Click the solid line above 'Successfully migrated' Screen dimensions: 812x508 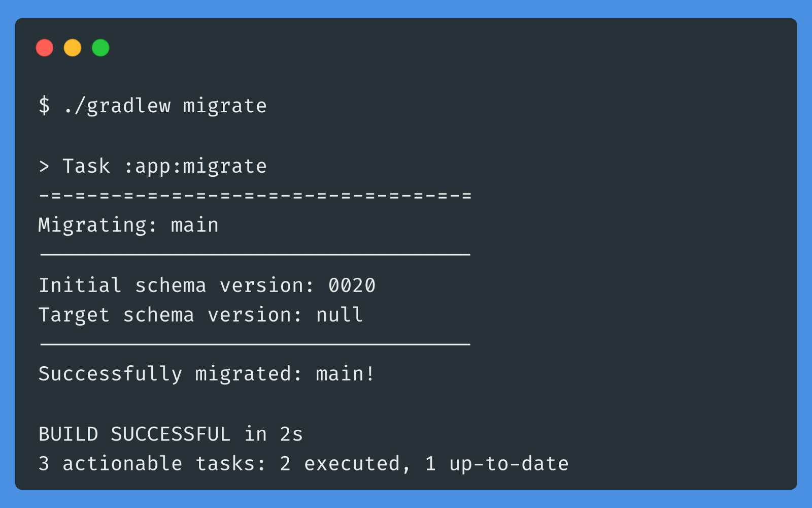255,344
